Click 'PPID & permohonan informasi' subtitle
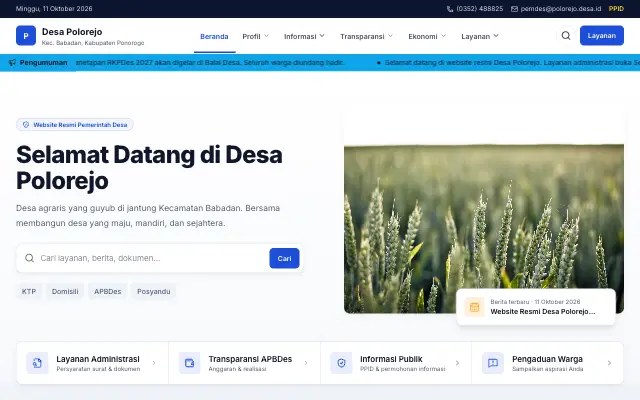 tap(402, 369)
